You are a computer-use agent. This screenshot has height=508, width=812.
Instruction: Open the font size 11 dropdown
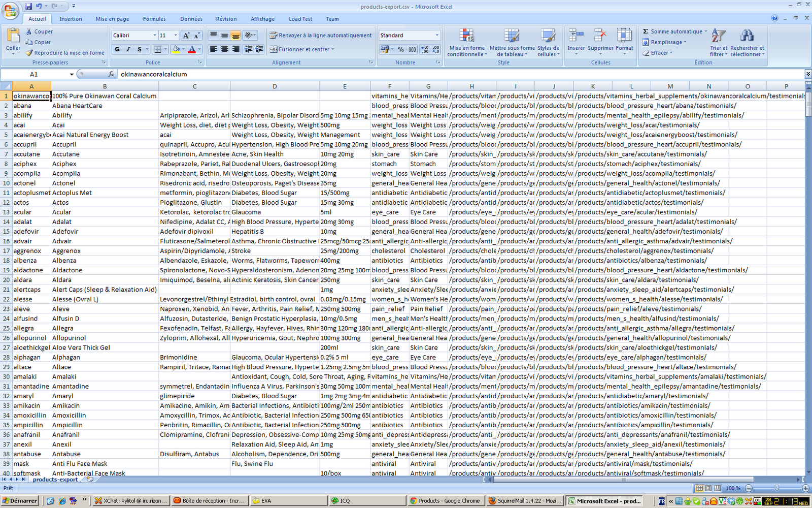pos(176,35)
